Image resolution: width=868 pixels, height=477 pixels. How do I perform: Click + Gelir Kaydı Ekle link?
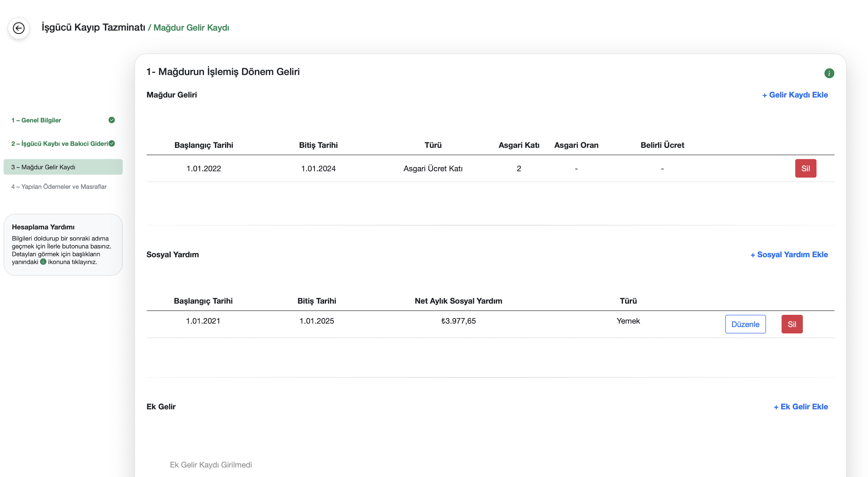click(795, 95)
